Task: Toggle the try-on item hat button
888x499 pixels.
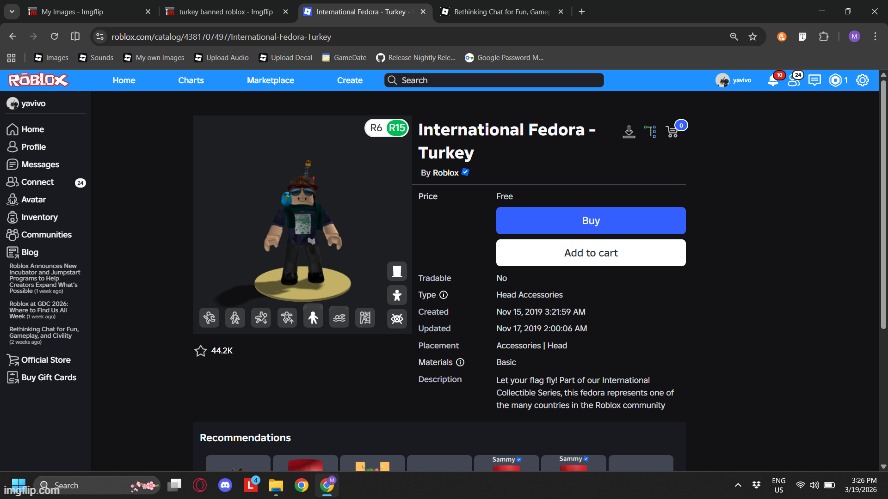Action: (x=397, y=272)
